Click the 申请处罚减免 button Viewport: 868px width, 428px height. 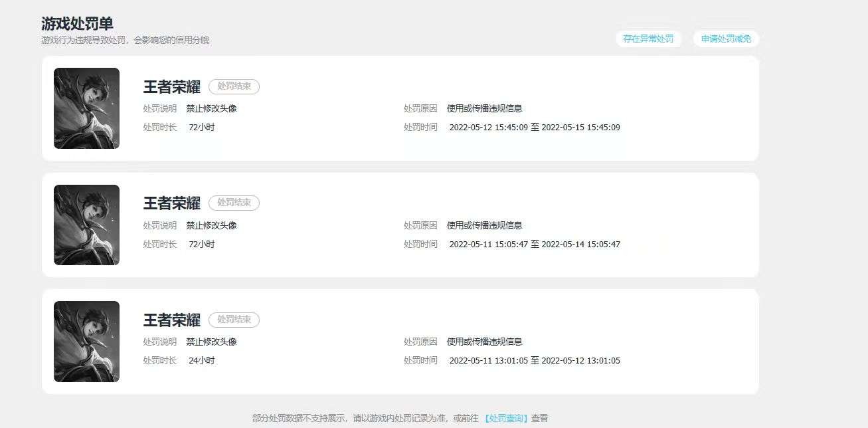point(726,39)
